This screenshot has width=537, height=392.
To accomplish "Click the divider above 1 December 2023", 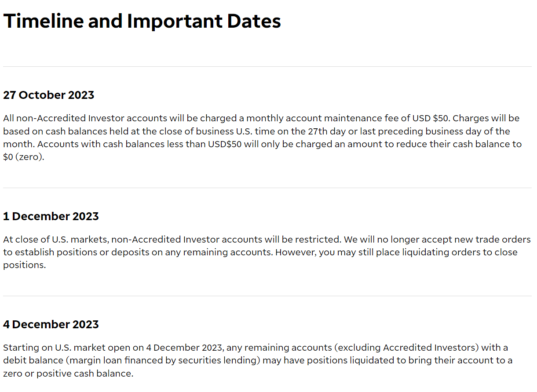I will click(267, 188).
